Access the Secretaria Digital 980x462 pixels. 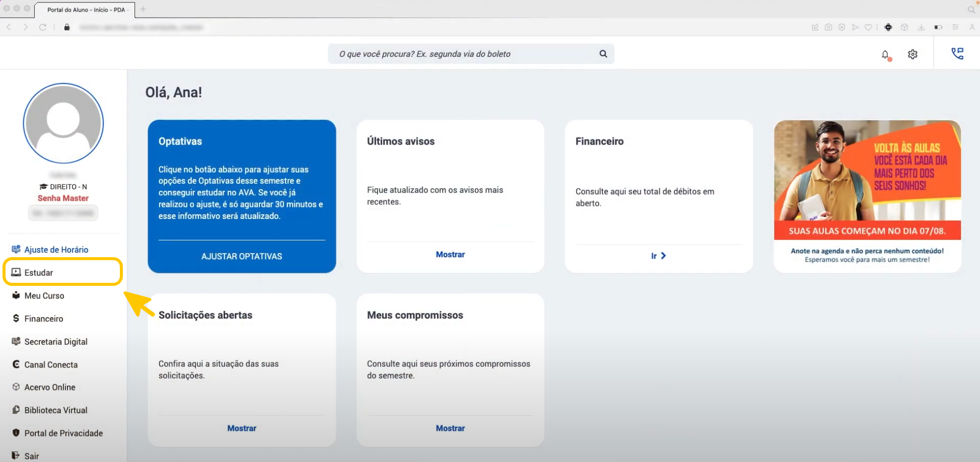coord(55,342)
